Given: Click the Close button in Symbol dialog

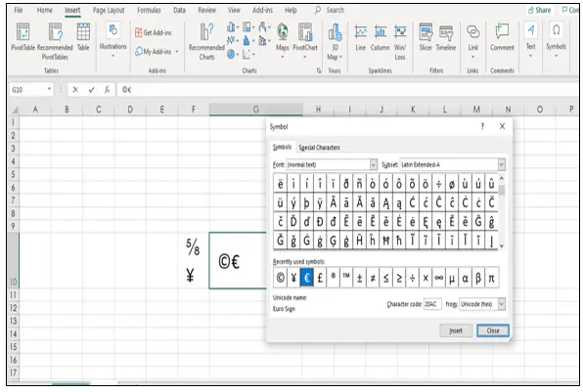Looking at the screenshot, I should (x=493, y=330).
